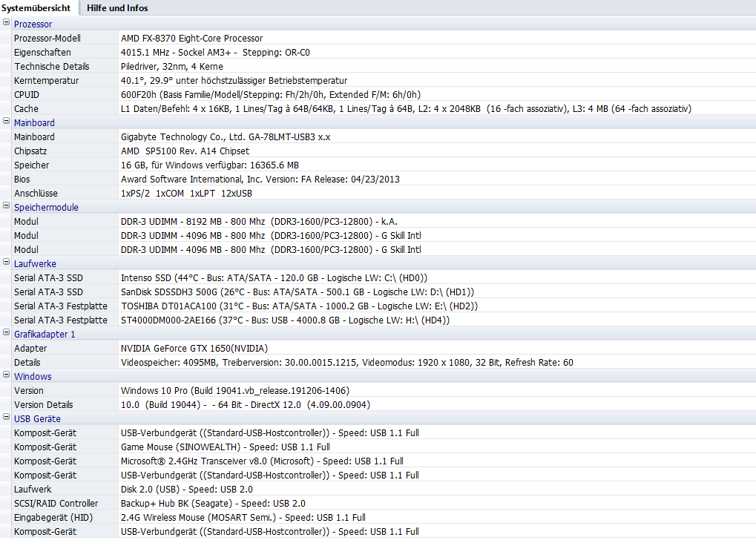Select the 'SanDisk SDSSDH3 500G' drive entry

tap(298, 292)
